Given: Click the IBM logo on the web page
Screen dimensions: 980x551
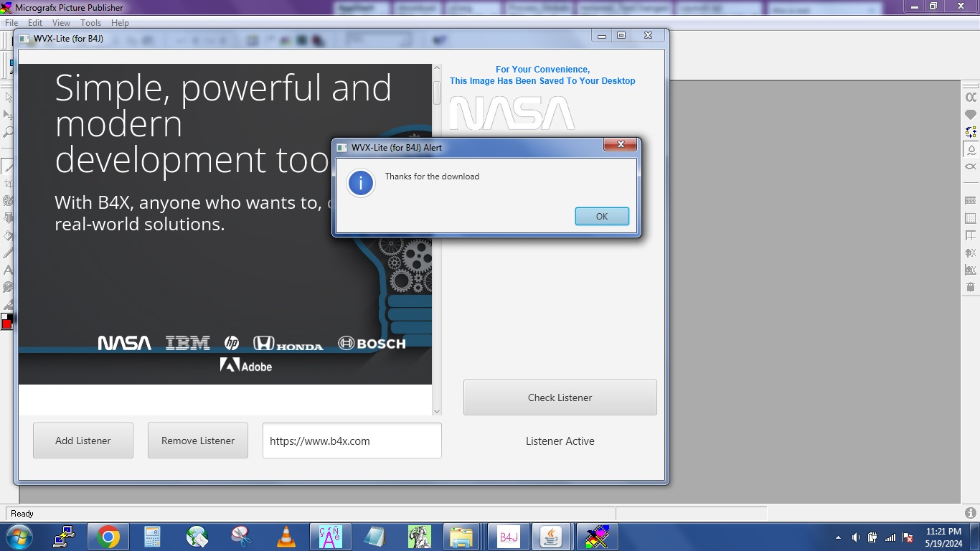Looking at the screenshot, I should coord(188,344).
